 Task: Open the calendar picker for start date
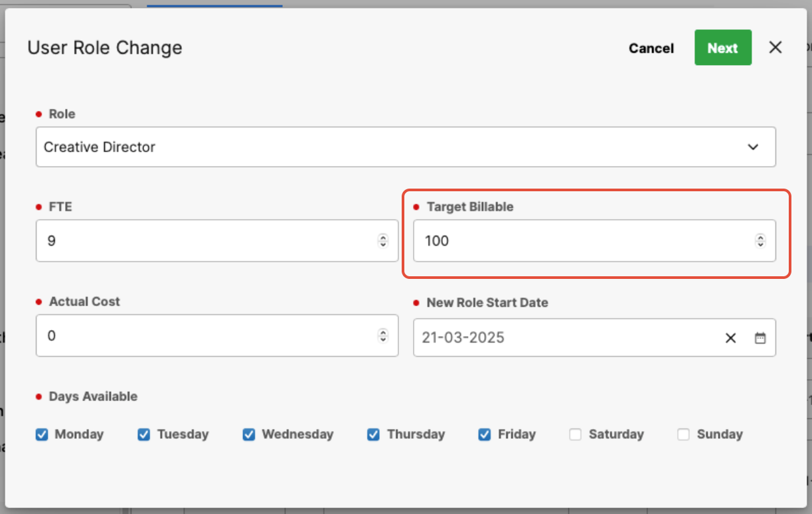pyautogui.click(x=760, y=338)
